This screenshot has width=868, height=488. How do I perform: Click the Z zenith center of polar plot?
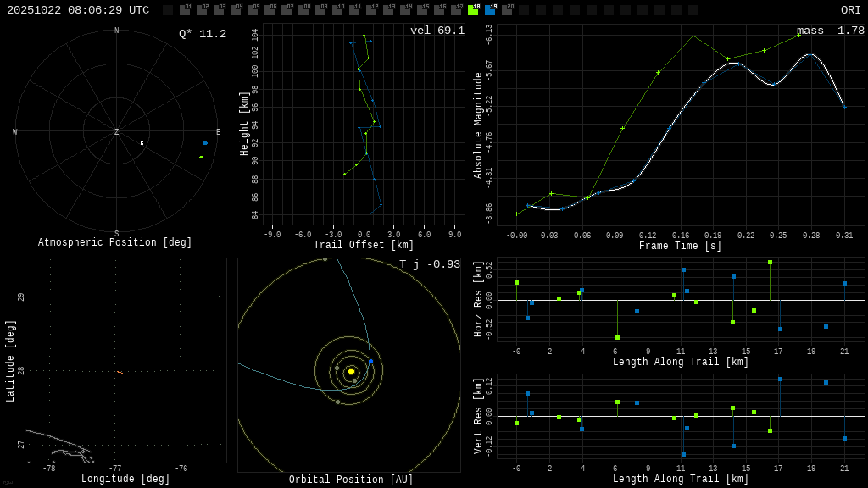point(117,132)
